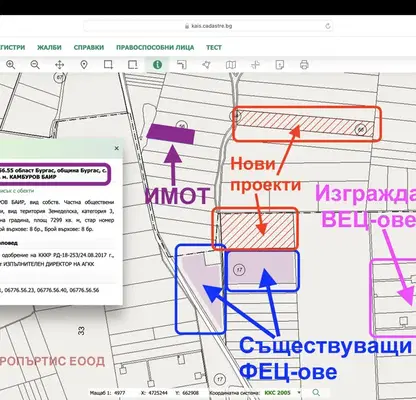Image resolution: width=416 pixels, height=400 pixels.
Task: Click the kais.cadastre.bg address field
Action: coord(208,26)
